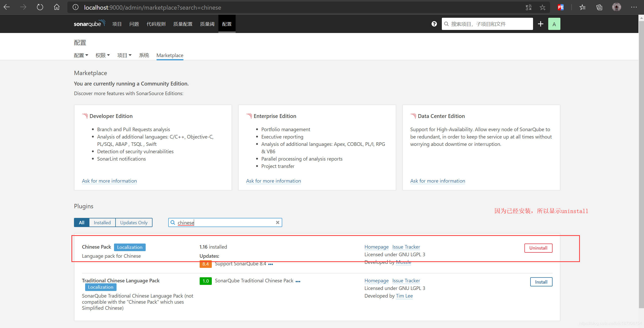Viewport: 644px width, 328px height.
Task: Open the 配置 dropdown in sub-navigation
Action: point(81,55)
